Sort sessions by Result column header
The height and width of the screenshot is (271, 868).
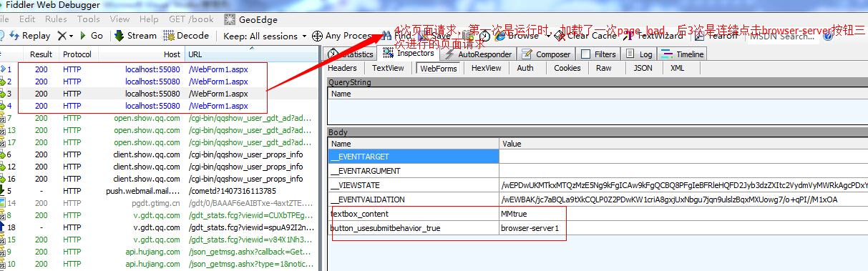tap(41, 54)
